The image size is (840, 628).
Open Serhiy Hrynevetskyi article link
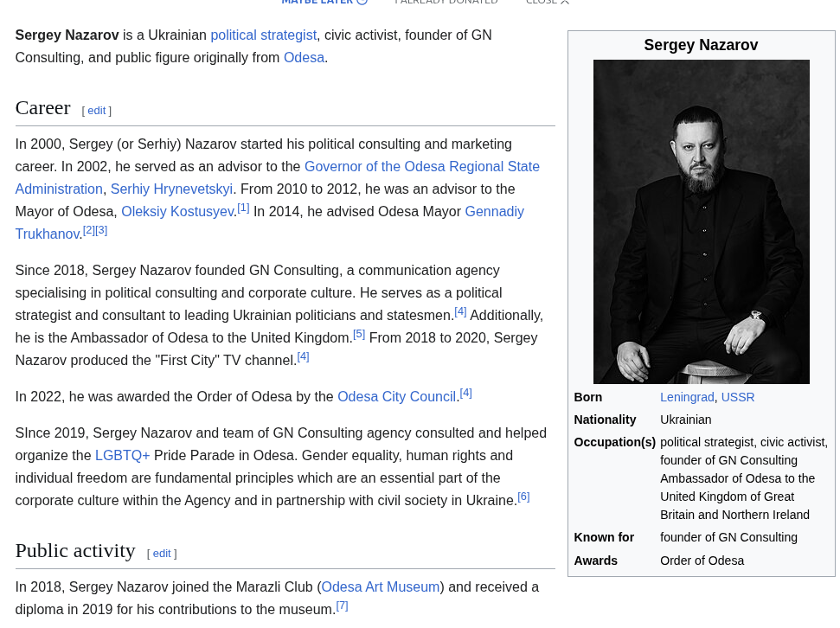(171, 189)
